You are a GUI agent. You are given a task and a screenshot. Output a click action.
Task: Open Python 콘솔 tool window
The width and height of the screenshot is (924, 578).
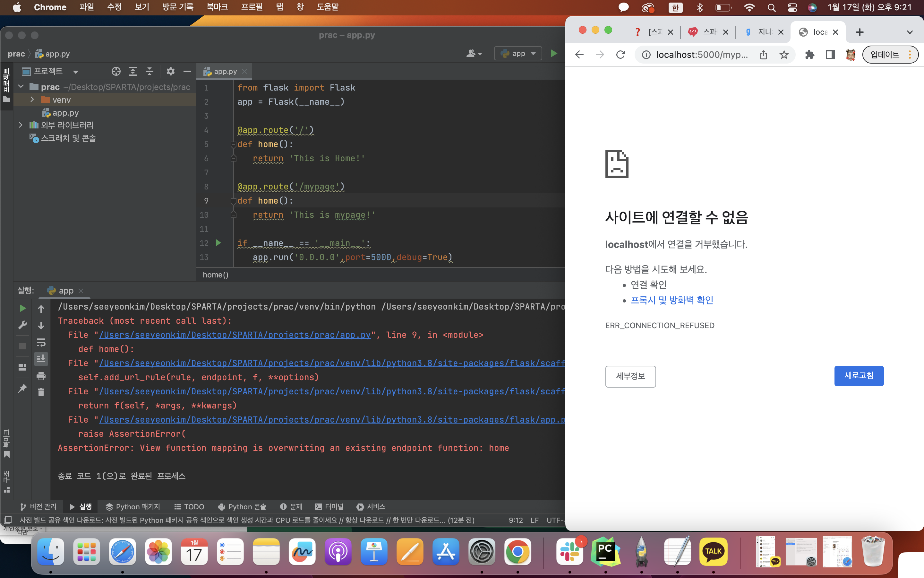click(x=242, y=506)
